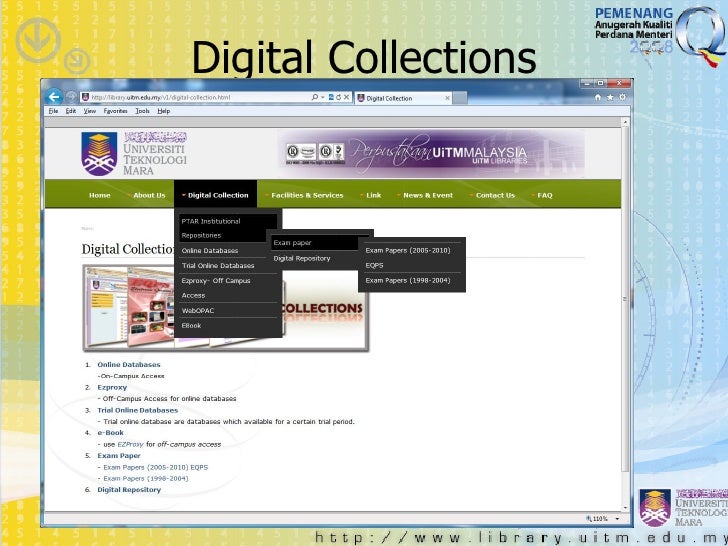The width and height of the screenshot is (728, 546).
Task: Click the compatibility view icon in address bar
Action: (331, 97)
